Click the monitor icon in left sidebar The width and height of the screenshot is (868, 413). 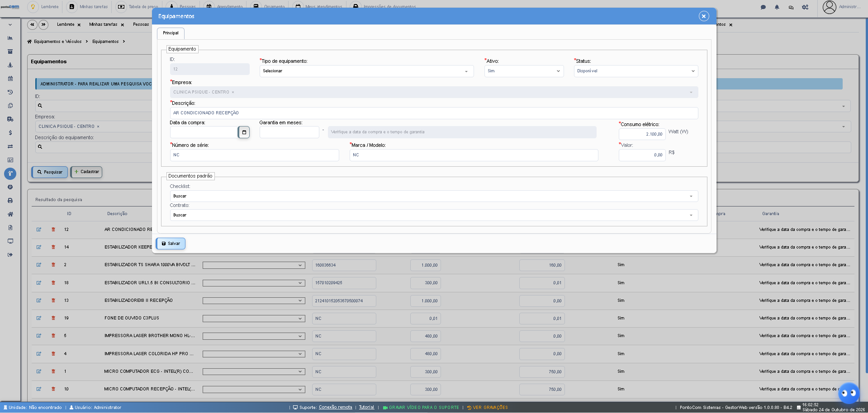[10, 241]
